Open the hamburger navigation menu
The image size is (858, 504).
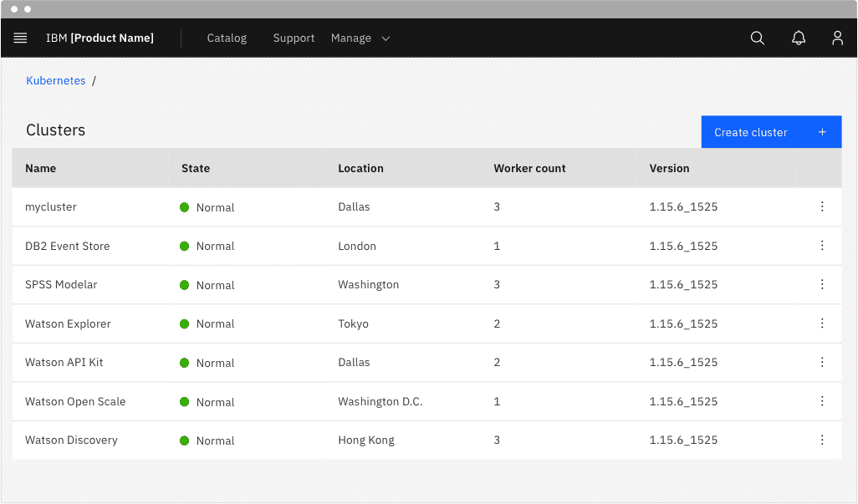pyautogui.click(x=20, y=38)
